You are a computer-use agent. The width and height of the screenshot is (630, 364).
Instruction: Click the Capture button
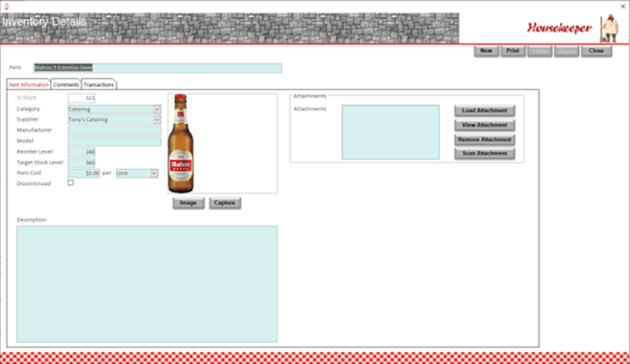[x=225, y=203]
